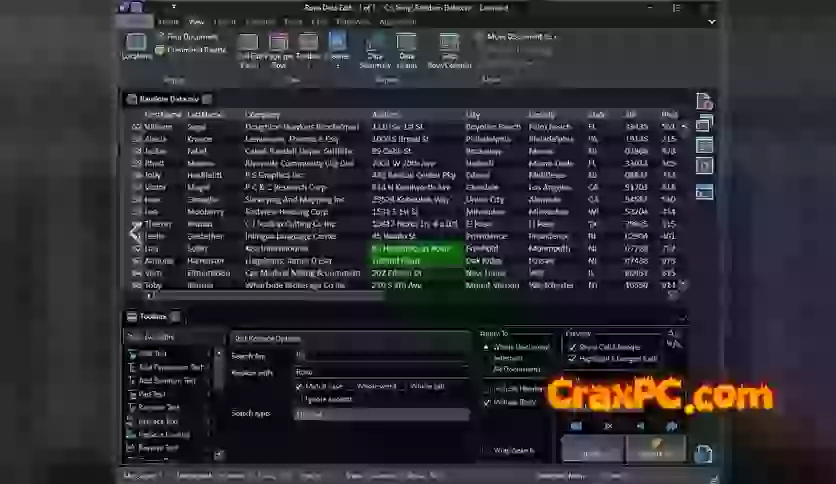Screen dimensions: 836x484
Task: Enable the Show Cell Changes checkbox
Action: 572,346
